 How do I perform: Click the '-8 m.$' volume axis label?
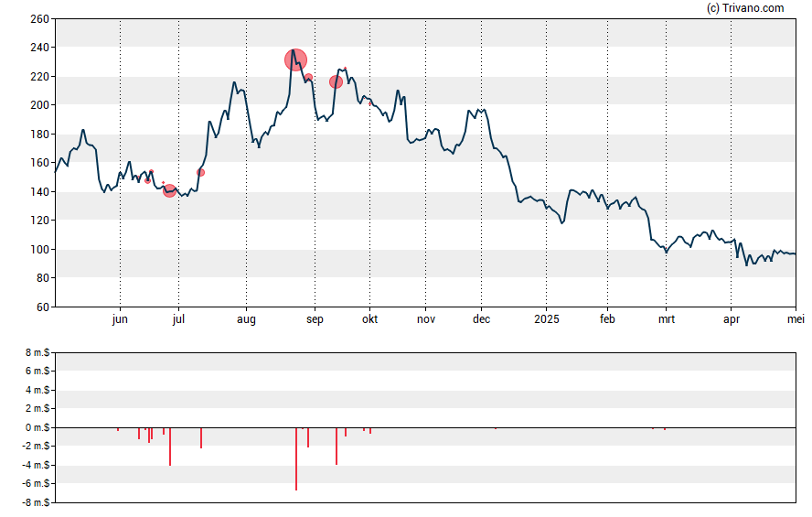[x=37, y=502]
